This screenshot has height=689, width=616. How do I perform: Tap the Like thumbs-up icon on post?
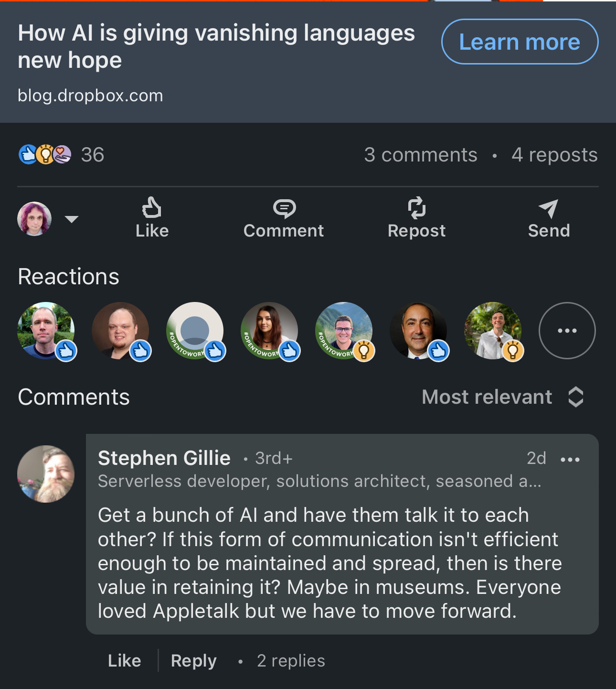coord(152,208)
